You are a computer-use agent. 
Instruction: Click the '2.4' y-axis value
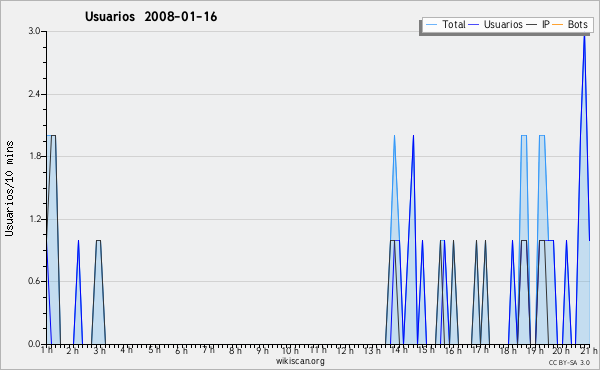tap(34, 94)
